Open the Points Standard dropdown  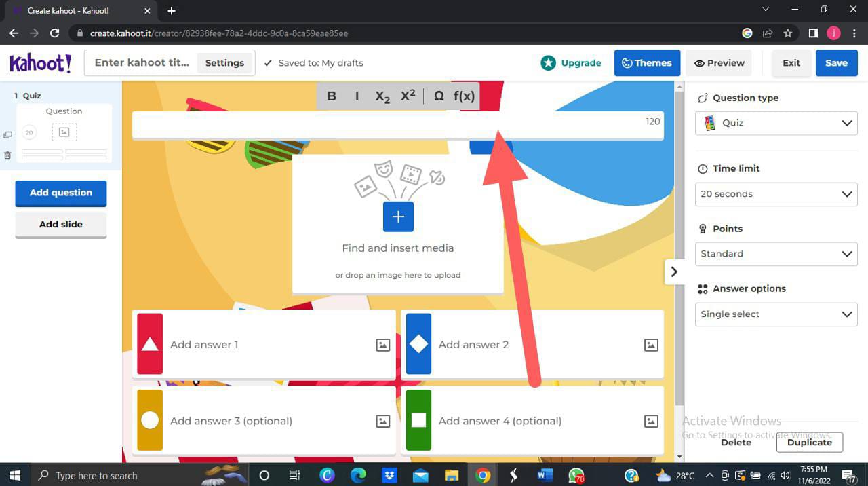pyautogui.click(x=776, y=254)
